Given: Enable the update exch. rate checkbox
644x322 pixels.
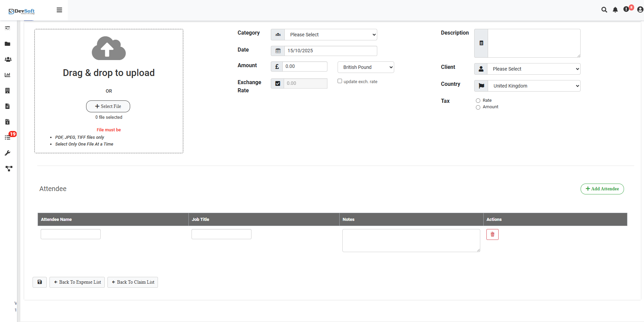Looking at the screenshot, I should (340, 81).
